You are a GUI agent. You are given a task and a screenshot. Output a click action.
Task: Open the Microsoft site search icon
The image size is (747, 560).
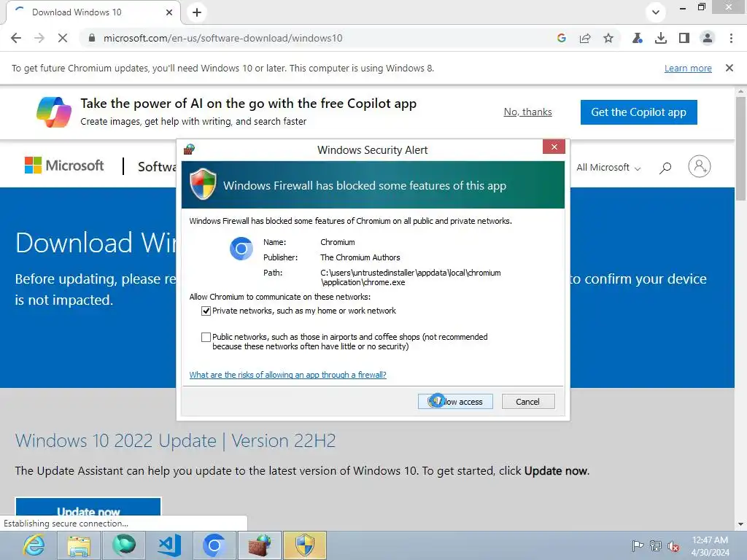(x=665, y=168)
